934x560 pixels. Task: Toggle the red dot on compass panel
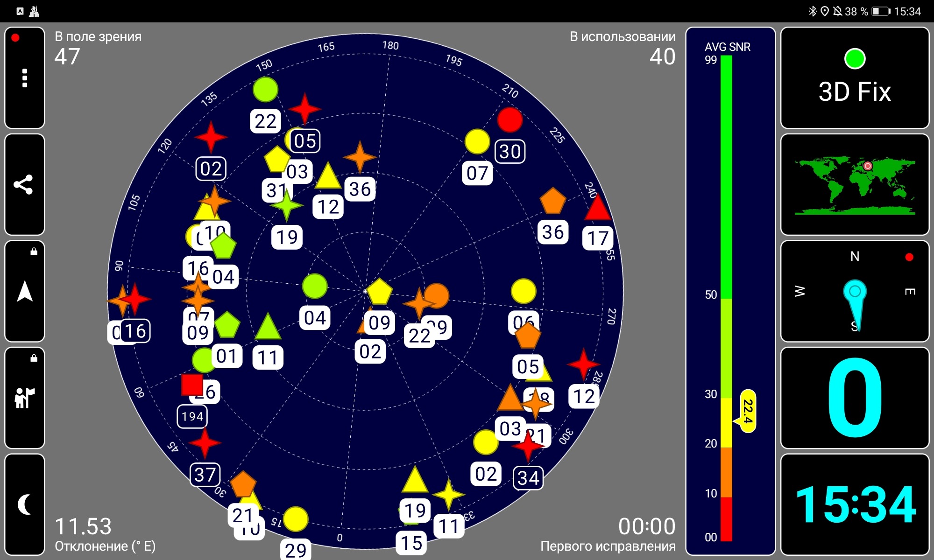(909, 257)
